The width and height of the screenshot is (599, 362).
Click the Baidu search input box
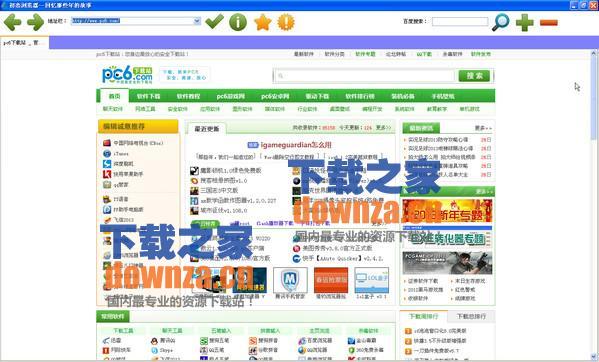pos(460,21)
